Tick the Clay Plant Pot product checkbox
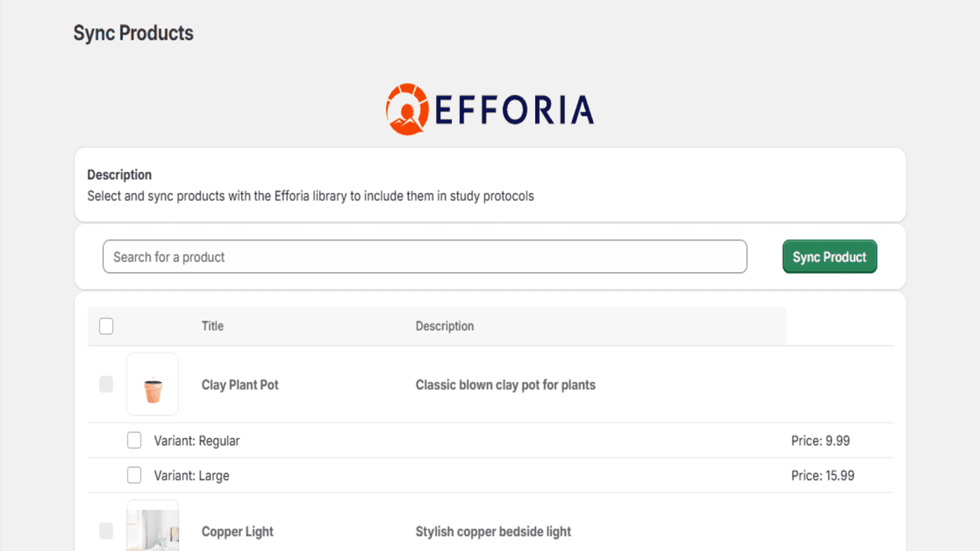 [x=106, y=384]
